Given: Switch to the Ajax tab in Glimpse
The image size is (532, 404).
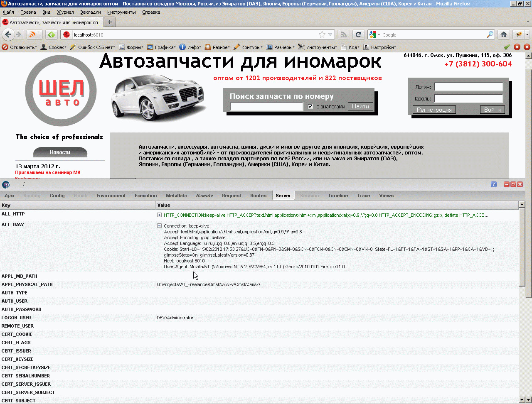Looking at the screenshot, I should [10, 196].
